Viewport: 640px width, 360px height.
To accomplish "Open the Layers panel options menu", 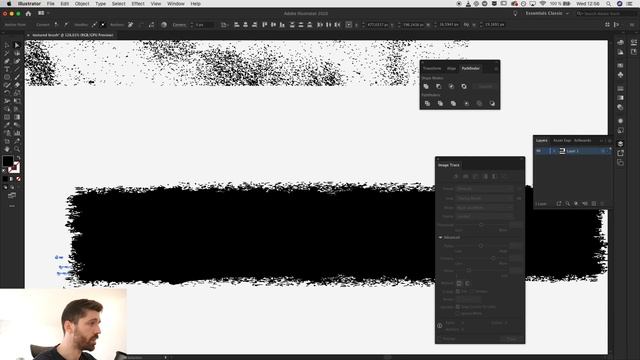I will pos(610,140).
